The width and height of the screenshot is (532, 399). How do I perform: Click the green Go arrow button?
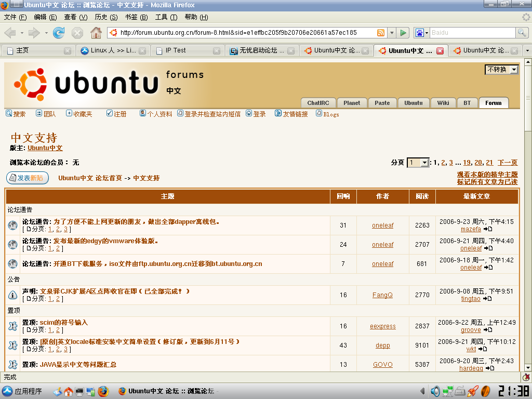tap(403, 33)
